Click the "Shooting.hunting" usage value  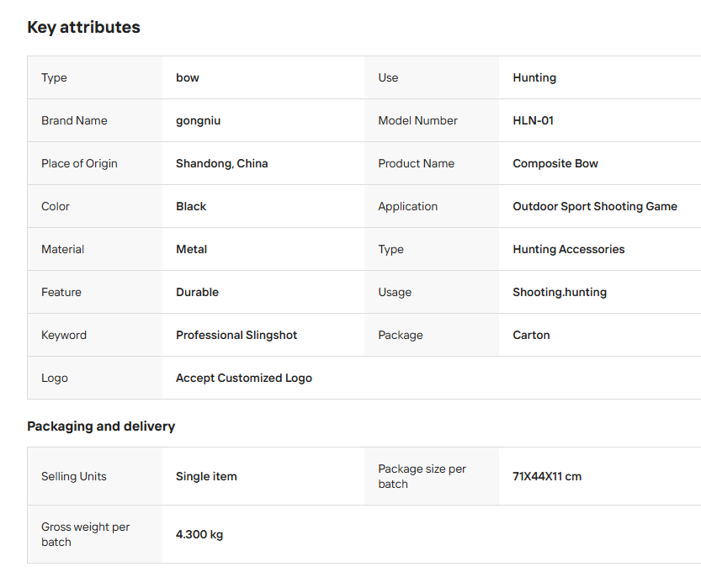pyautogui.click(x=559, y=292)
